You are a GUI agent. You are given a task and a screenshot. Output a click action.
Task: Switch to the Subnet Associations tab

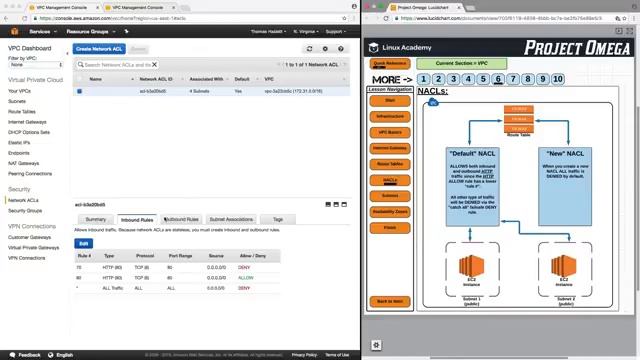(231, 220)
